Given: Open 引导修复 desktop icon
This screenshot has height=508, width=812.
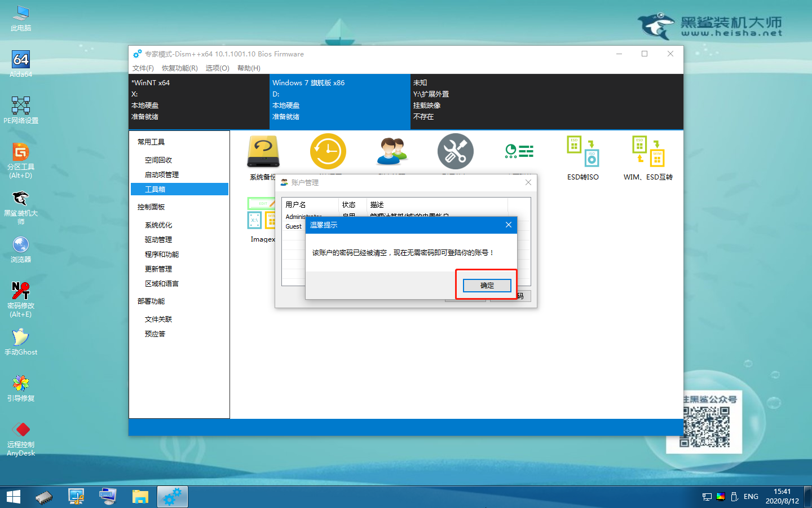Looking at the screenshot, I should pyautogui.click(x=21, y=388).
